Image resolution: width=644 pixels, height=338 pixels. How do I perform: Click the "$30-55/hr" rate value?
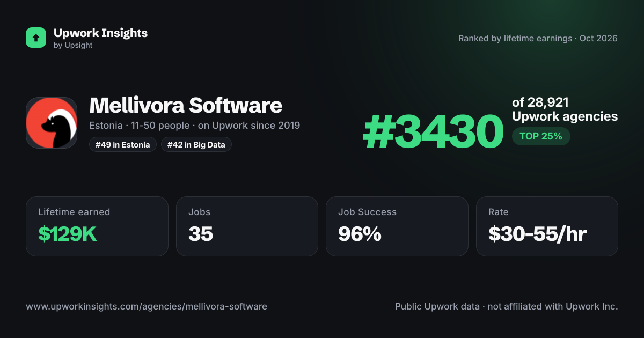tap(538, 234)
